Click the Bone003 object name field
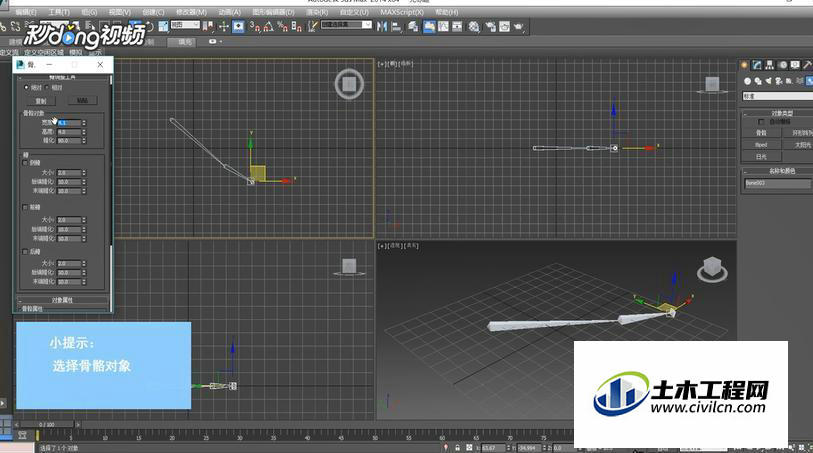This screenshot has width=813, height=453. coord(777,183)
